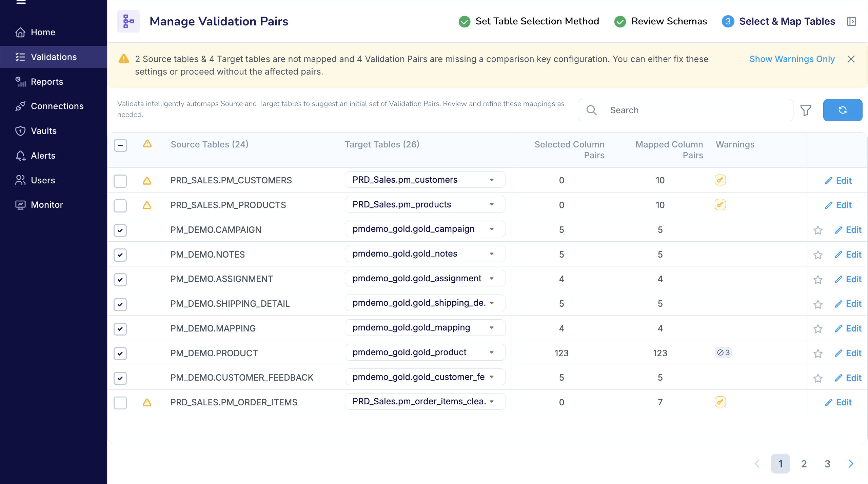The height and width of the screenshot is (484, 868).
Task: Navigate to Reports in the sidebar
Action: tap(47, 81)
